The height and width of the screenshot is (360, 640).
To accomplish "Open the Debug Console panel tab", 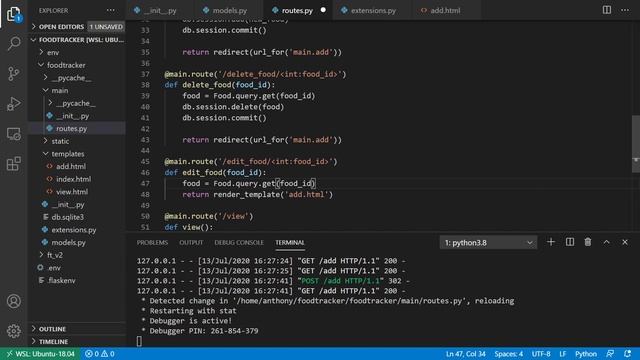I will click(239, 242).
